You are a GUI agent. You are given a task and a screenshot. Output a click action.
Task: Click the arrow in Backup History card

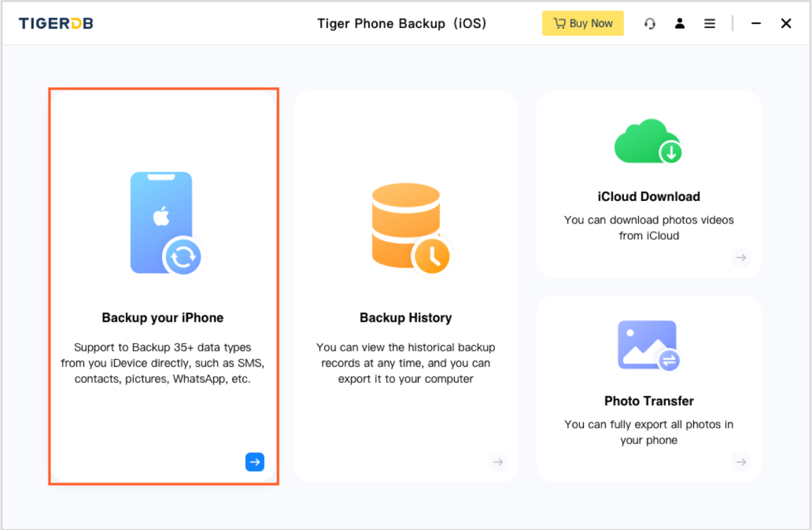(x=498, y=462)
